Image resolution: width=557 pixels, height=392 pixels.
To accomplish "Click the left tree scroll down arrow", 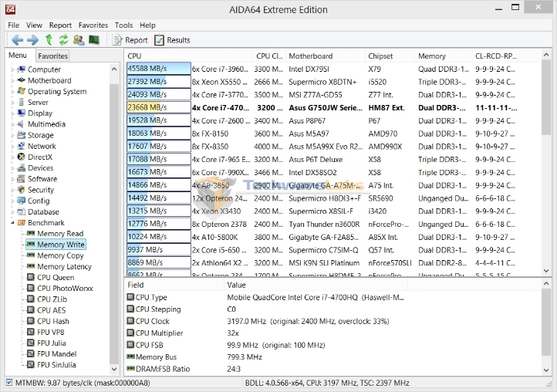I will click(x=114, y=369).
